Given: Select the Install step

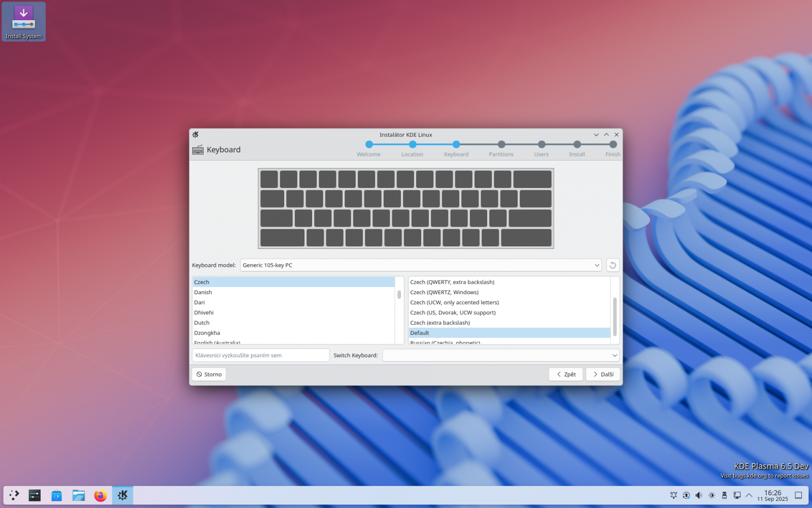Looking at the screenshot, I should (x=577, y=149).
